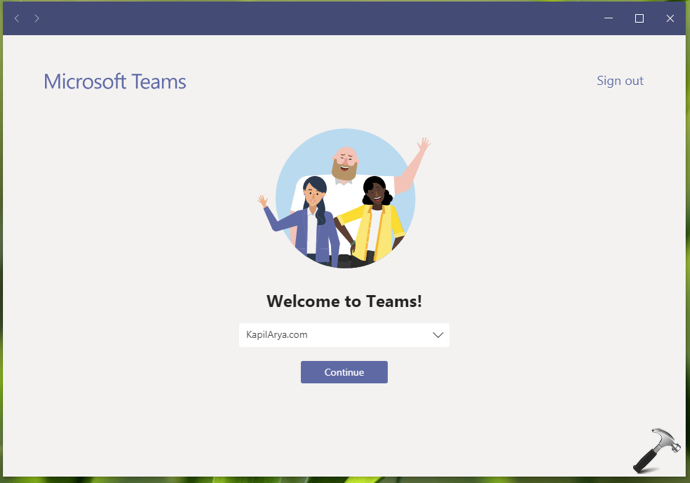The image size is (690, 483).
Task: Click the Welcome to Teams! heading
Action: pos(344,301)
